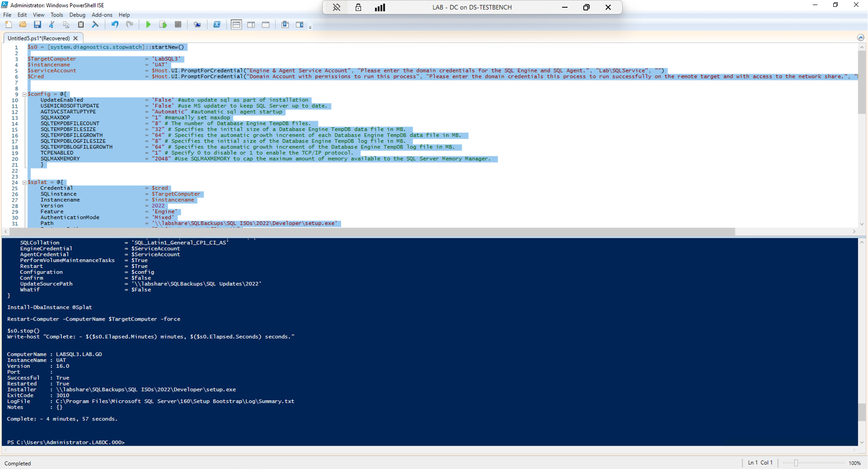The height and width of the screenshot is (469, 868).
Task: Open the Debug menu
Action: tap(77, 15)
